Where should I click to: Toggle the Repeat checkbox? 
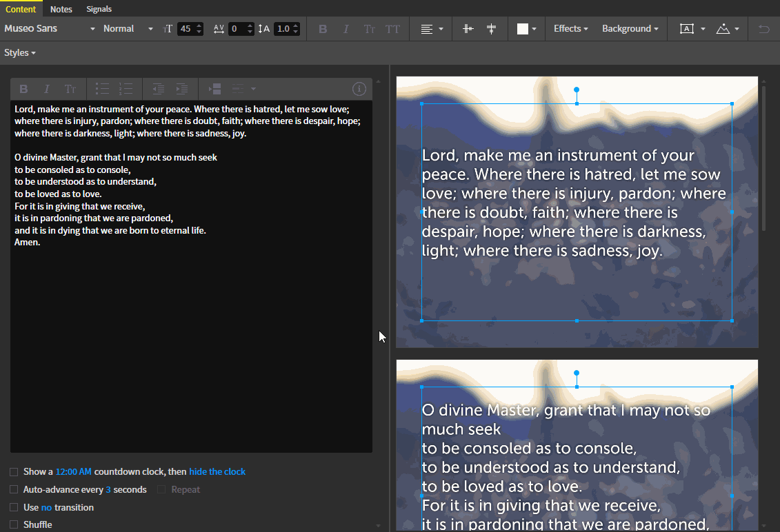click(x=161, y=490)
